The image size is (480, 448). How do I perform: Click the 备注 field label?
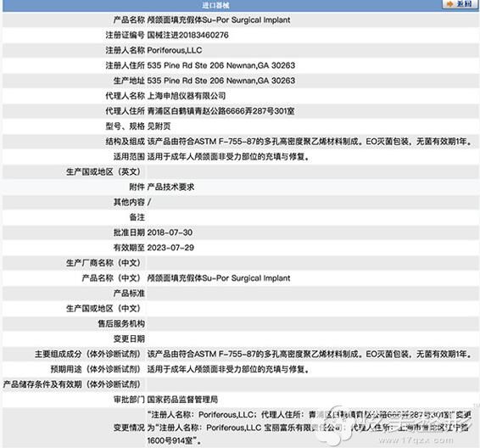point(137,217)
